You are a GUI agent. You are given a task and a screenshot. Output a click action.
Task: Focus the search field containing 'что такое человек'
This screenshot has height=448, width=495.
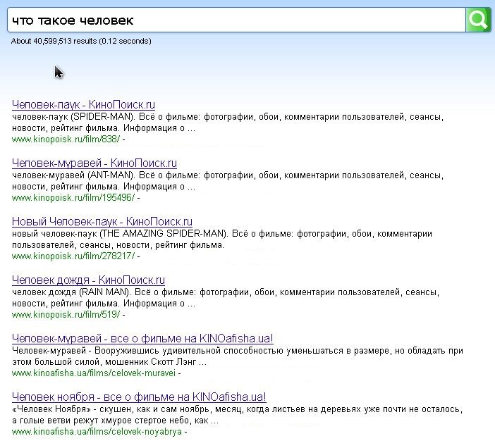pos(236,20)
